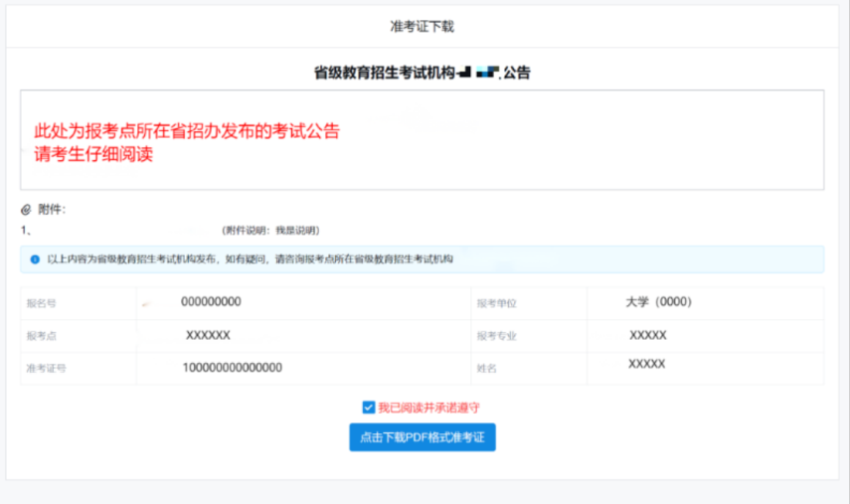Toggle the 我已阅读并承诺遵守 checkbox
This screenshot has width=850, height=504.
tap(369, 408)
